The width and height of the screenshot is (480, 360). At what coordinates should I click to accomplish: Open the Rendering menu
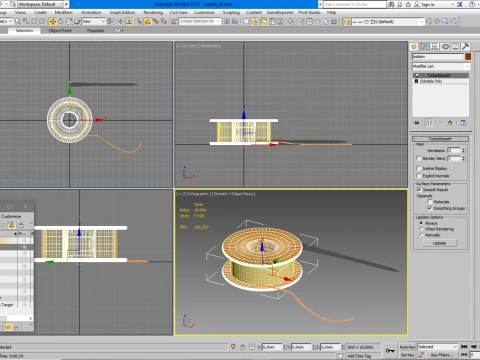153,12
